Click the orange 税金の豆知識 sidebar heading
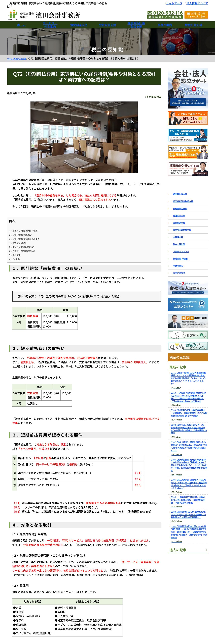 tap(188, 357)
